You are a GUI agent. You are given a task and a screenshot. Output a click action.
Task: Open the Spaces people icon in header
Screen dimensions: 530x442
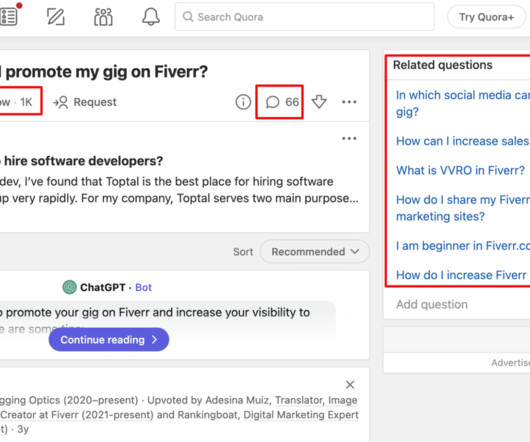pos(103,17)
